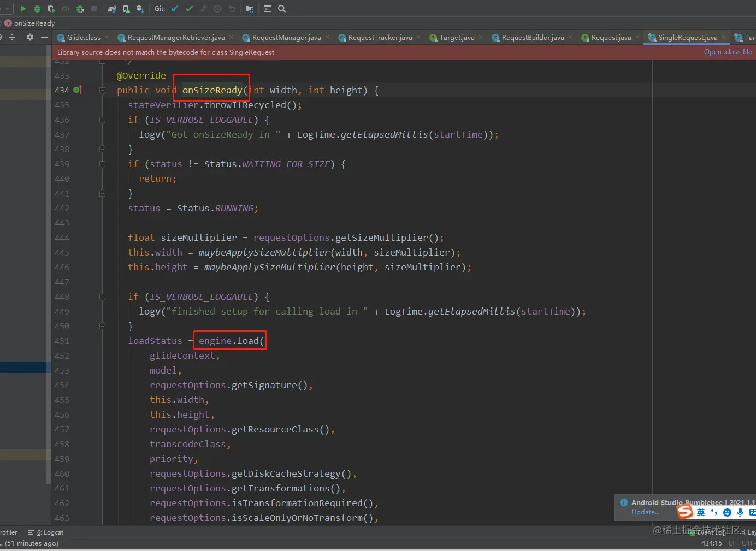
Task: Click LF line separator in status bar
Action: (x=732, y=543)
